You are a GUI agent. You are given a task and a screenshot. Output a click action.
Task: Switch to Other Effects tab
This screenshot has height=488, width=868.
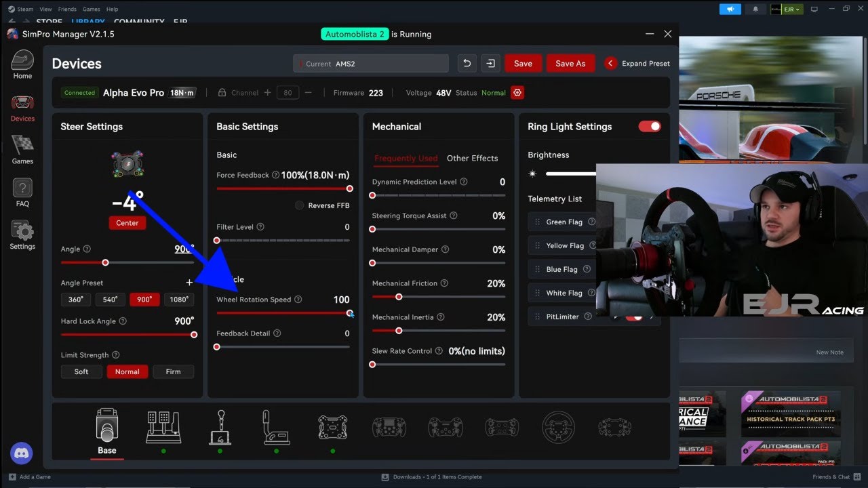pyautogui.click(x=472, y=158)
